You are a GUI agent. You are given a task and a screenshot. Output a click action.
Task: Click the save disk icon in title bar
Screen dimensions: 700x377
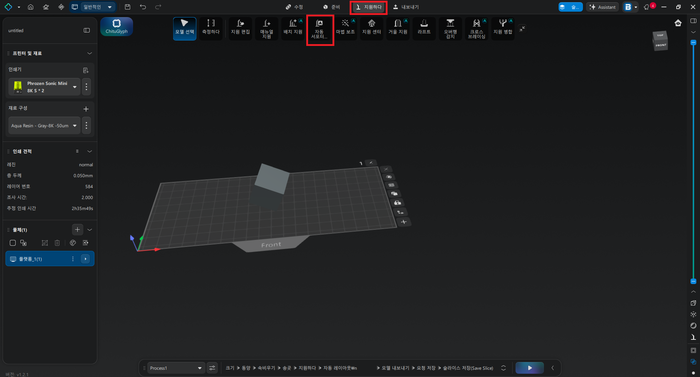pos(128,7)
